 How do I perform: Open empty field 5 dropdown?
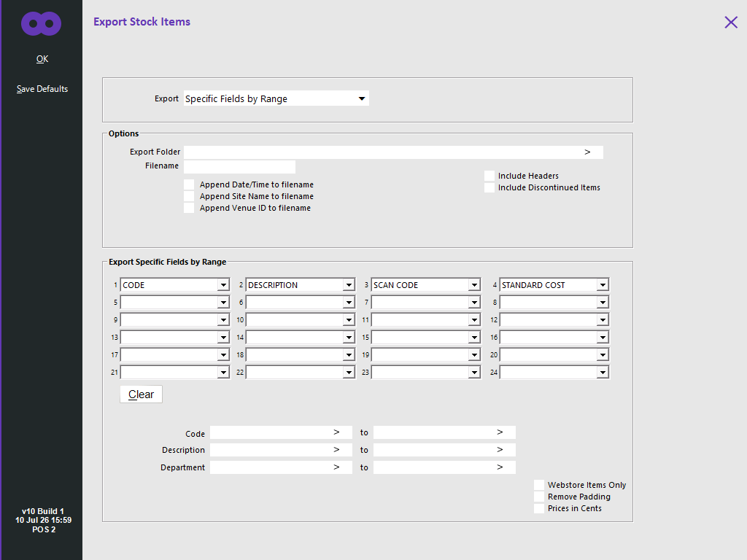[223, 303]
